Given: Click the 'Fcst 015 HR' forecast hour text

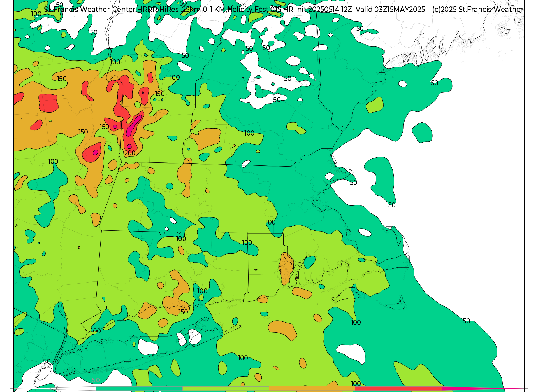Looking at the screenshot, I should pos(274,10).
